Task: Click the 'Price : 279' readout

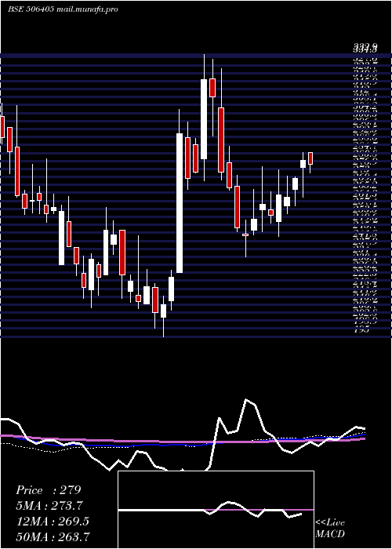Action: tap(49, 490)
